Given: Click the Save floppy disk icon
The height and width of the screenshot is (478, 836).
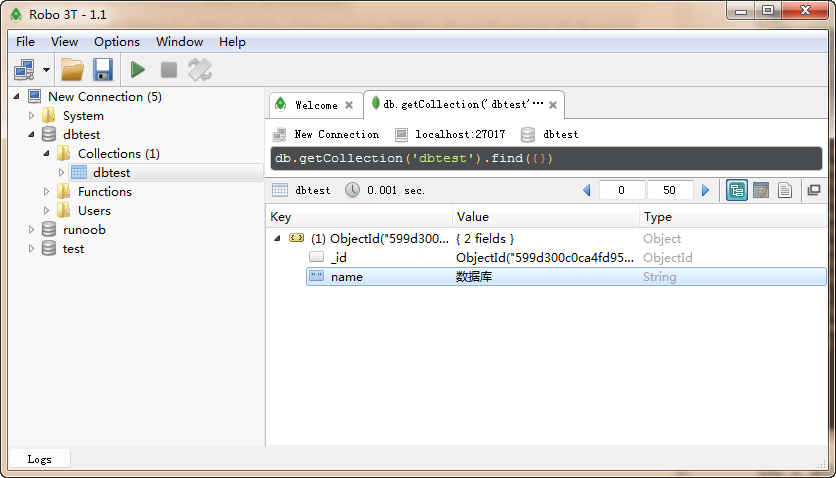Looking at the screenshot, I should click(103, 70).
